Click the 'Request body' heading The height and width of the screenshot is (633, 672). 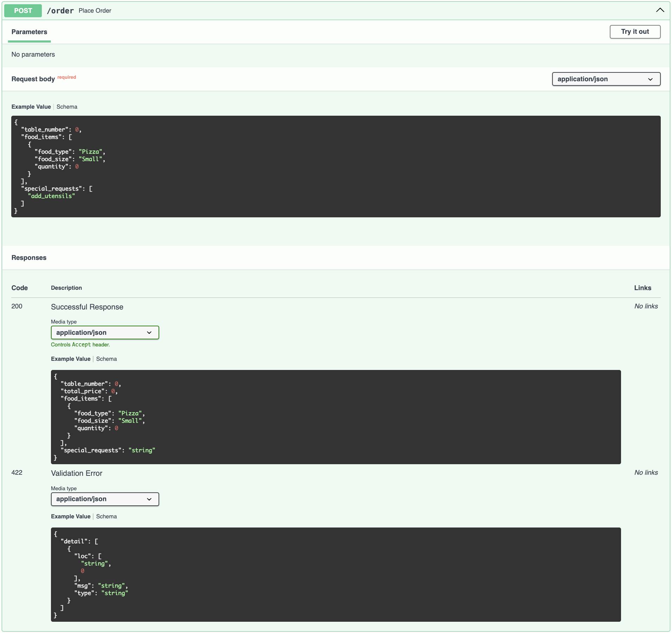pos(33,79)
